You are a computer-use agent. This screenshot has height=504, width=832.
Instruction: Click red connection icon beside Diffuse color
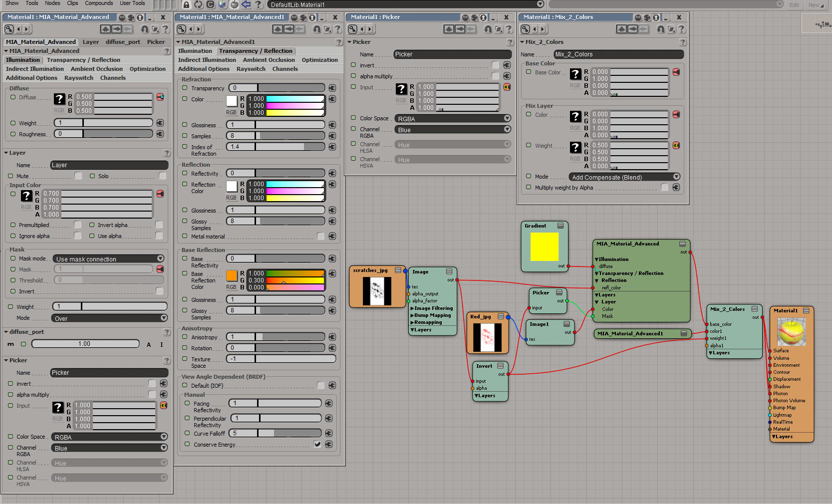pos(160,97)
